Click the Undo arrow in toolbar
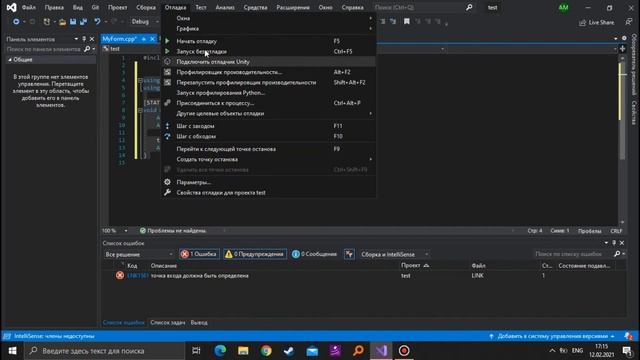This screenshot has width=640, height=360. pyautogui.click(x=97, y=22)
